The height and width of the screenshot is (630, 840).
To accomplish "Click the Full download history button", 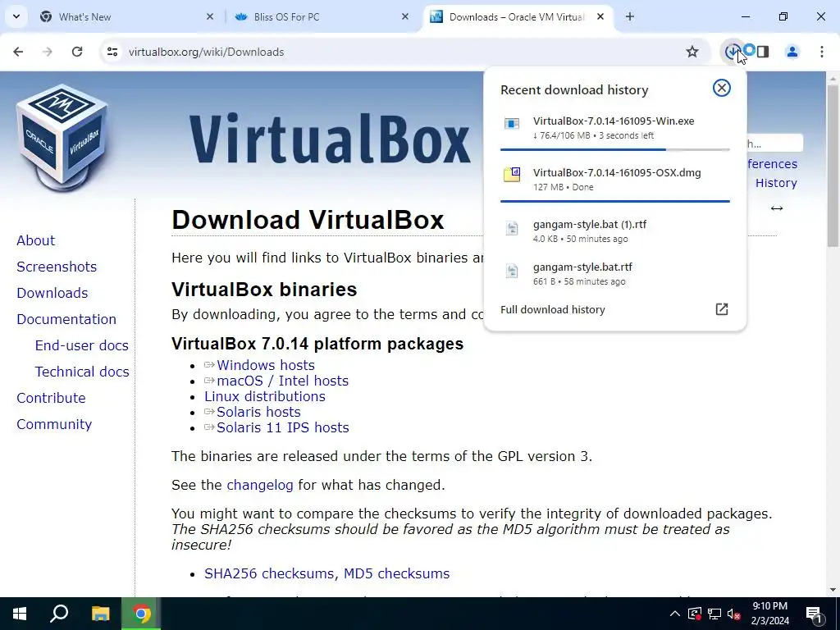I will 614,309.
